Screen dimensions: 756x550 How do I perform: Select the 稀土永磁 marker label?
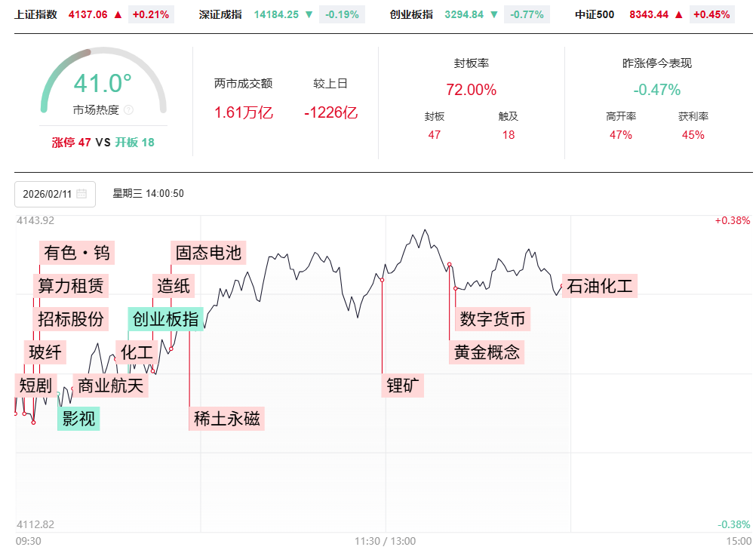click(227, 419)
